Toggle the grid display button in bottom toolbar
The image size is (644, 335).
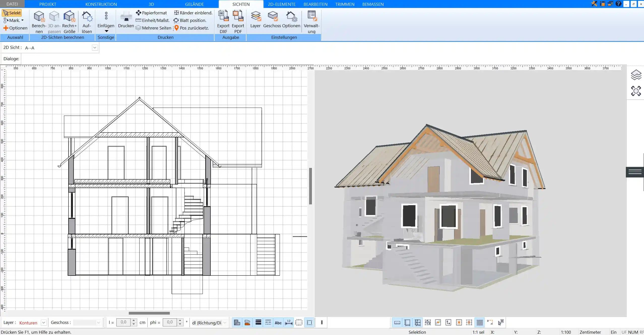(x=479, y=322)
